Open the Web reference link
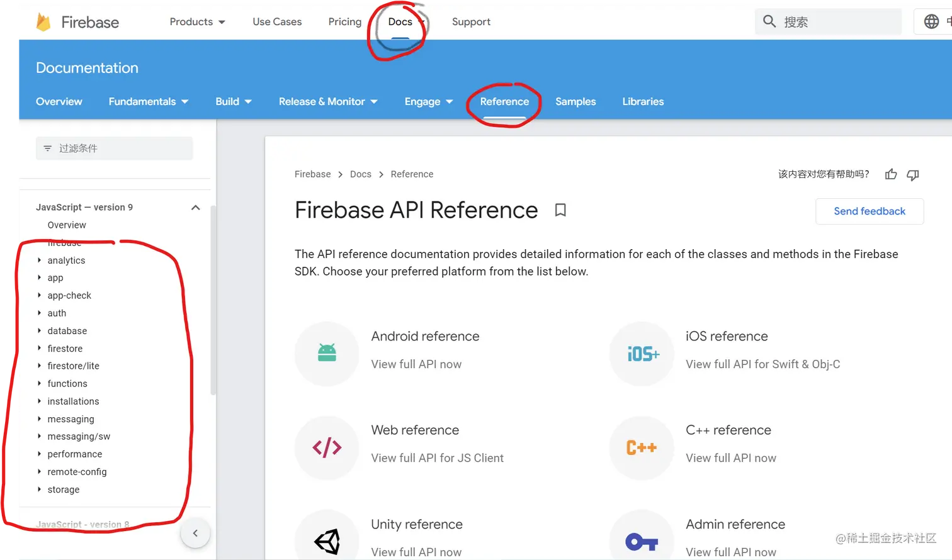 click(415, 430)
